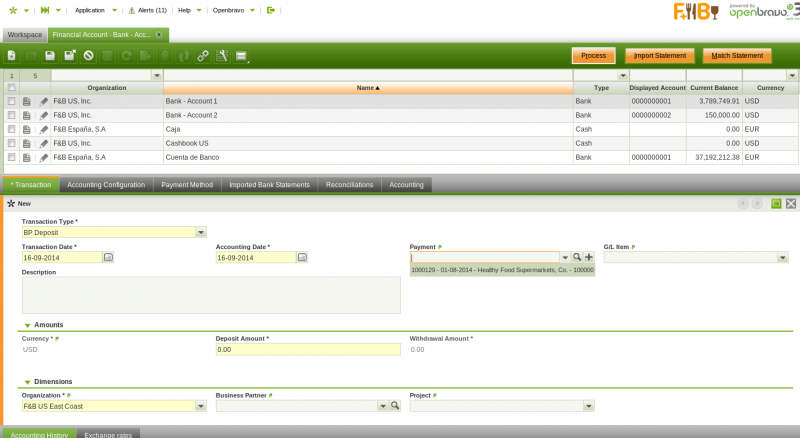Image resolution: width=800 pixels, height=438 pixels.
Task: Close the Financial Account tab
Action: pyautogui.click(x=159, y=35)
